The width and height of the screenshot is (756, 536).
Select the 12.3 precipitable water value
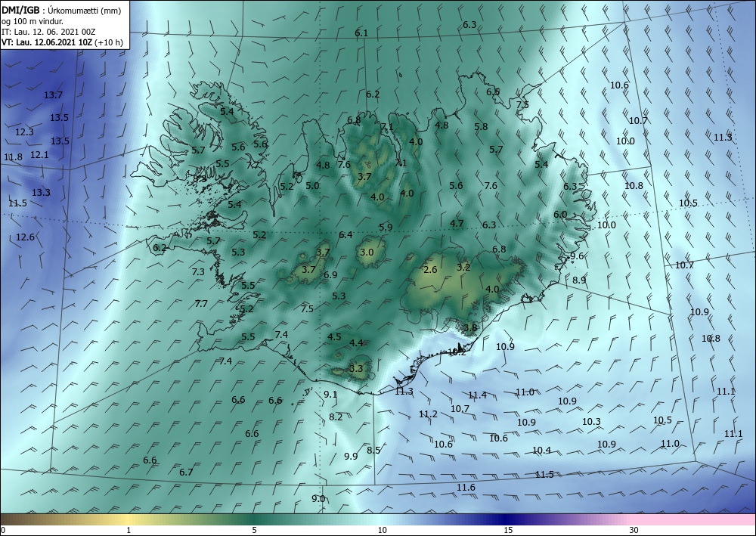click(x=25, y=132)
